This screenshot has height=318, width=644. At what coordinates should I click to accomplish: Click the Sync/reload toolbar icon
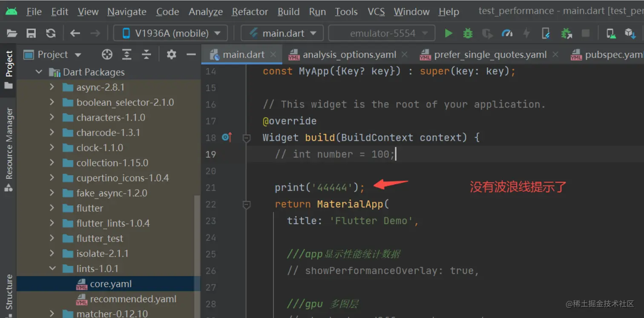tap(51, 33)
